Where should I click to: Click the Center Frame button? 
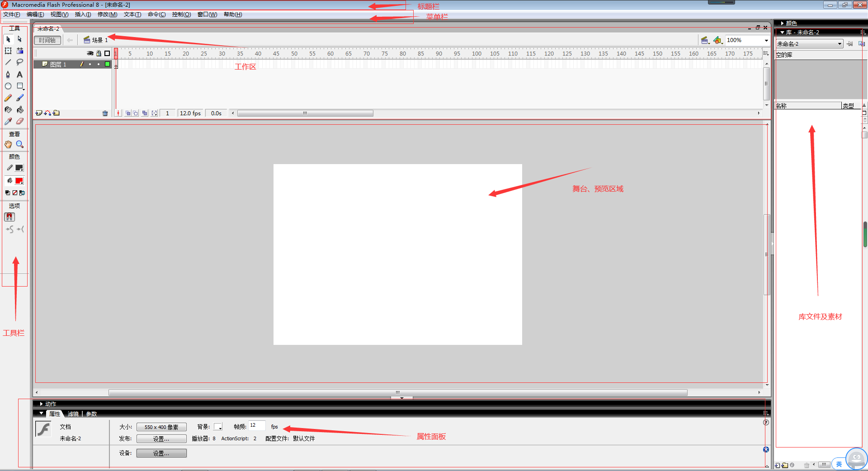(x=118, y=113)
